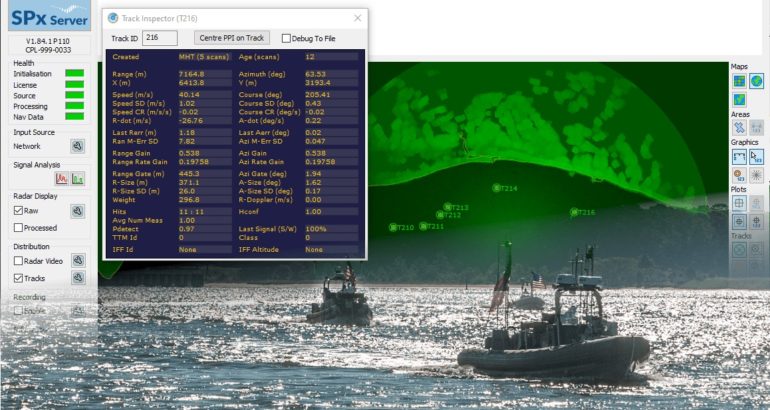
Task: Select track T214 on the radar display
Action: pyautogui.click(x=496, y=188)
